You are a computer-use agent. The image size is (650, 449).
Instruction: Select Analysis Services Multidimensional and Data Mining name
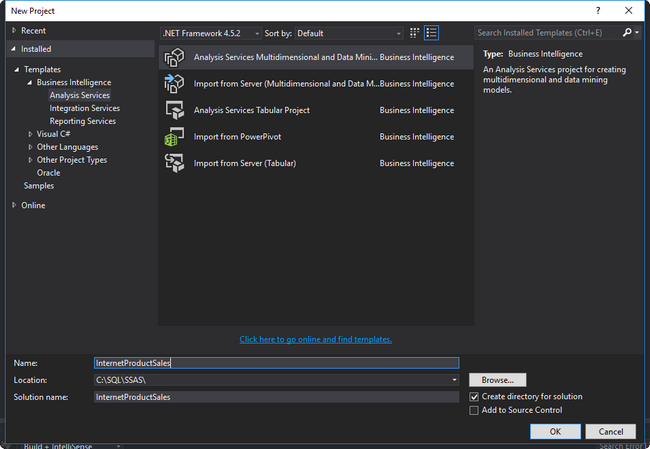286,57
